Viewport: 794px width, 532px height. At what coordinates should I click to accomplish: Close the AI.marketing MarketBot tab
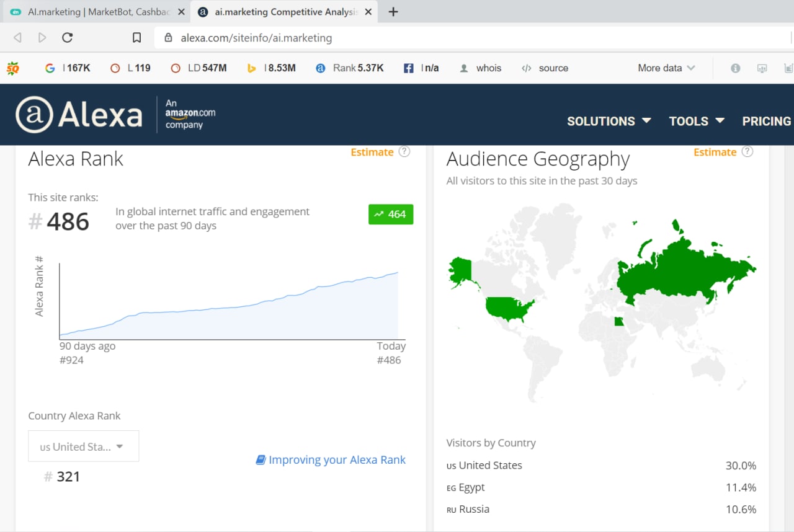(181, 12)
